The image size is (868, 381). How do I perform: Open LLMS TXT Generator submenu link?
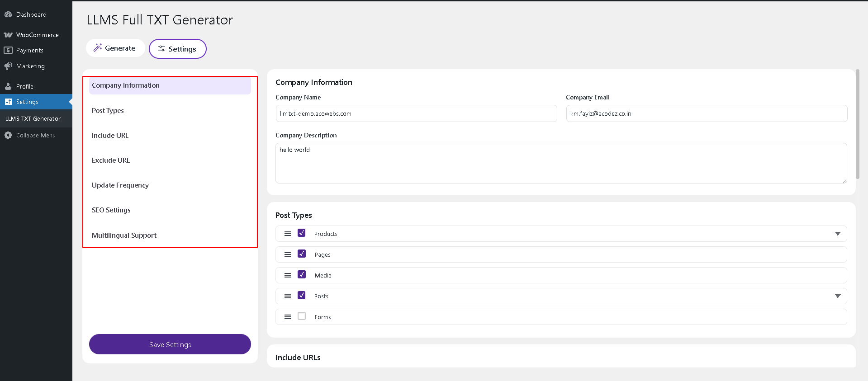tap(33, 118)
